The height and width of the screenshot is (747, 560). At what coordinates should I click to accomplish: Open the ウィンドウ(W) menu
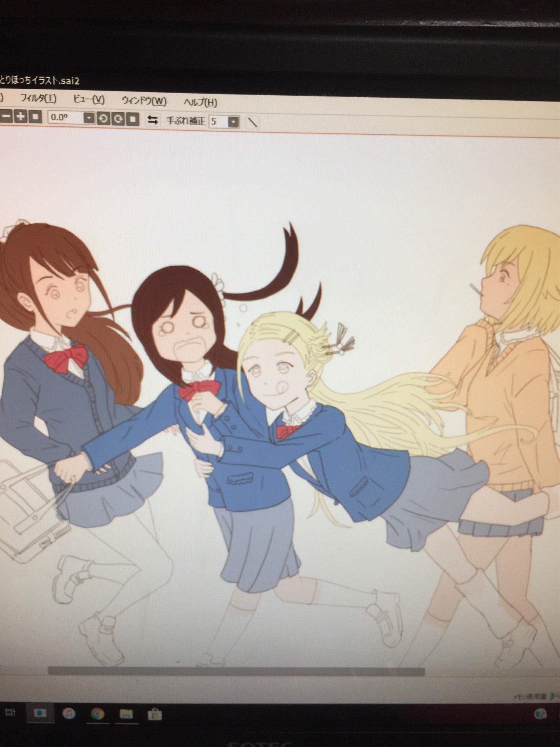(x=144, y=101)
